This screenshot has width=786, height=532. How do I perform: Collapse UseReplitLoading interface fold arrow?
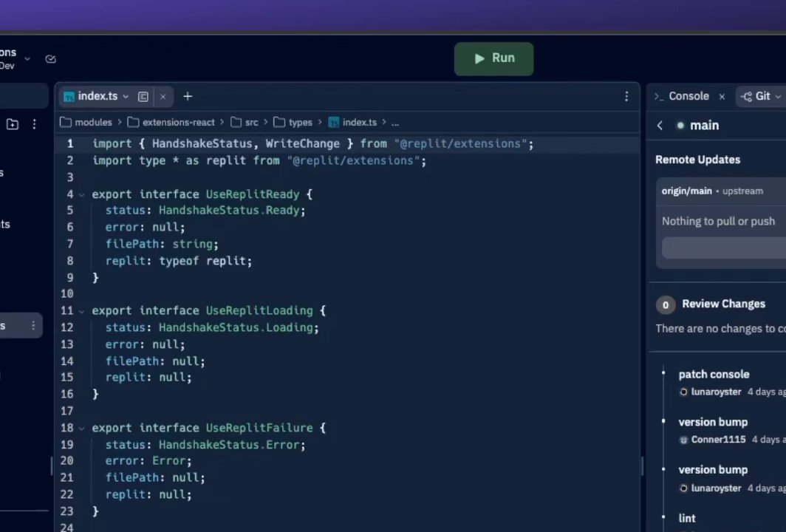[81, 311]
